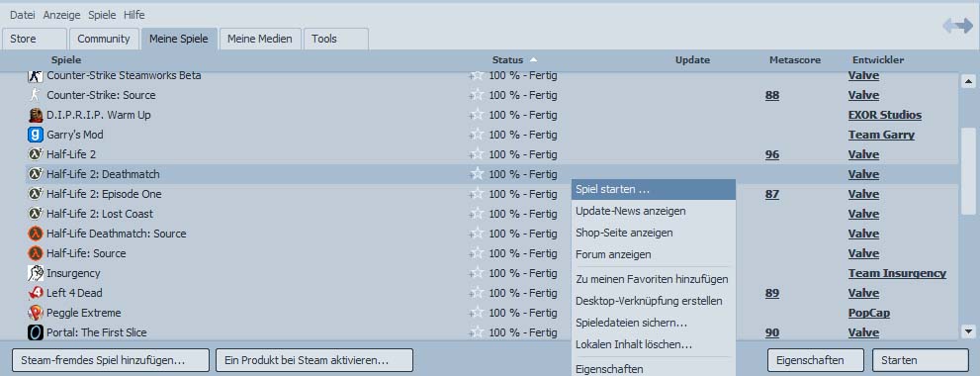Open the Spiele menu
Image resolution: width=980 pixels, height=376 pixels.
pos(102,15)
